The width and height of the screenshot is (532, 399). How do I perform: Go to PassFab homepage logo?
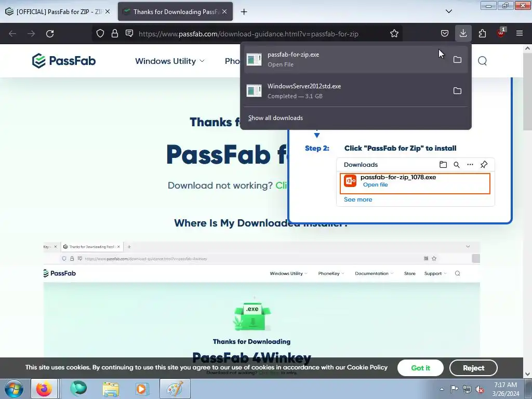pos(64,61)
